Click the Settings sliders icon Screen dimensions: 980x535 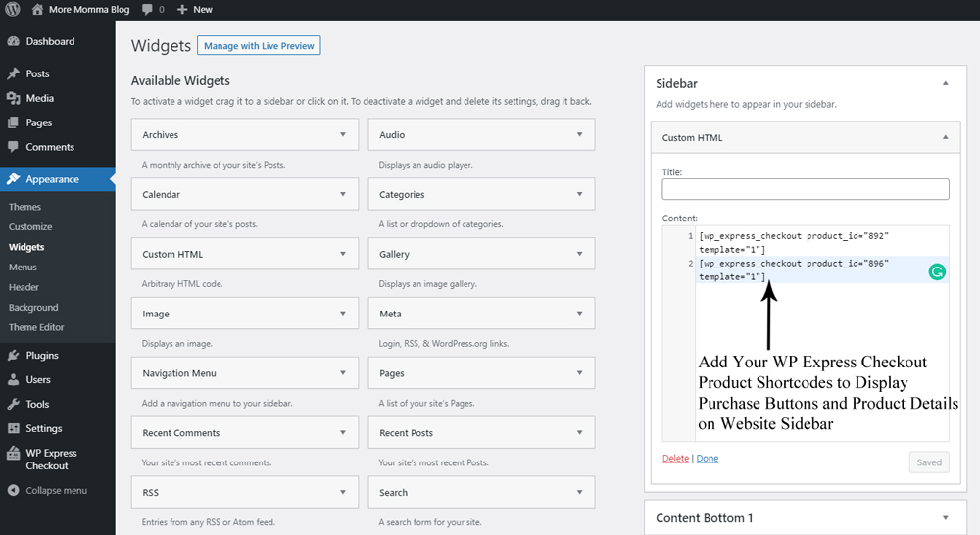tap(13, 428)
